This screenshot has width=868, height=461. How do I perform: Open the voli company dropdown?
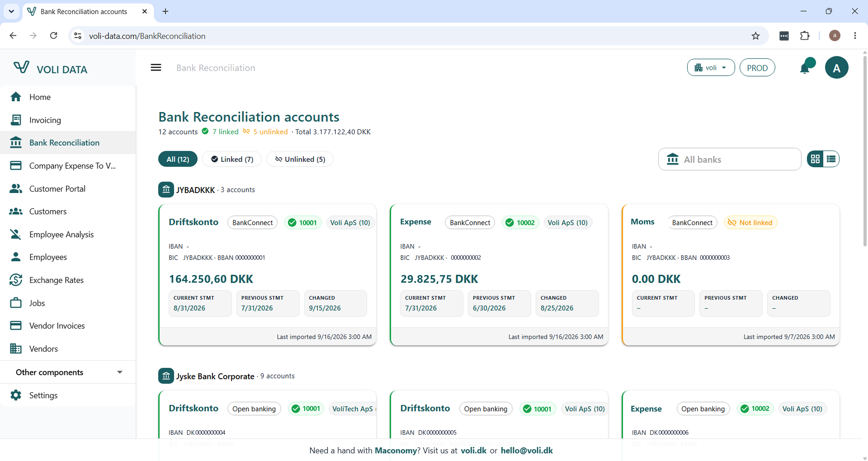(x=711, y=68)
